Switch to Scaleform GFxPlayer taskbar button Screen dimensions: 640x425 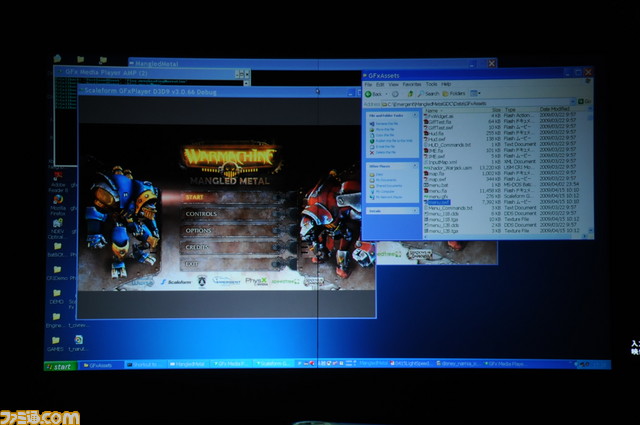click(x=273, y=363)
